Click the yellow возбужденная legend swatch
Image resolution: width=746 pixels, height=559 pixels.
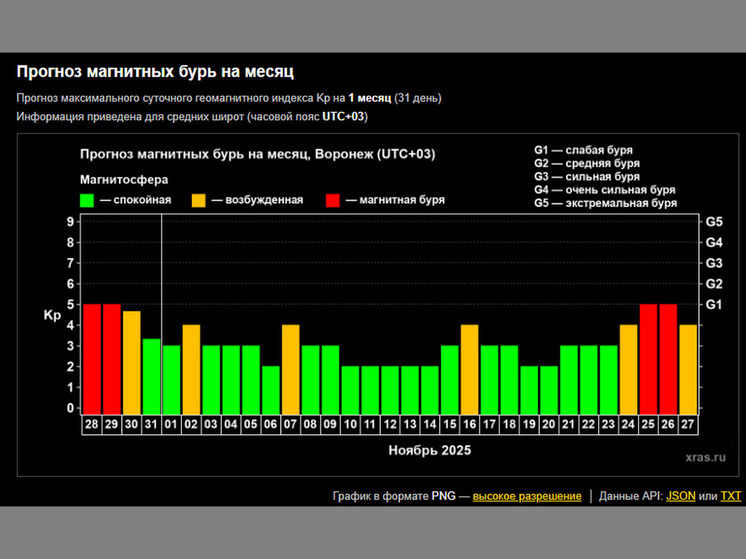200,199
